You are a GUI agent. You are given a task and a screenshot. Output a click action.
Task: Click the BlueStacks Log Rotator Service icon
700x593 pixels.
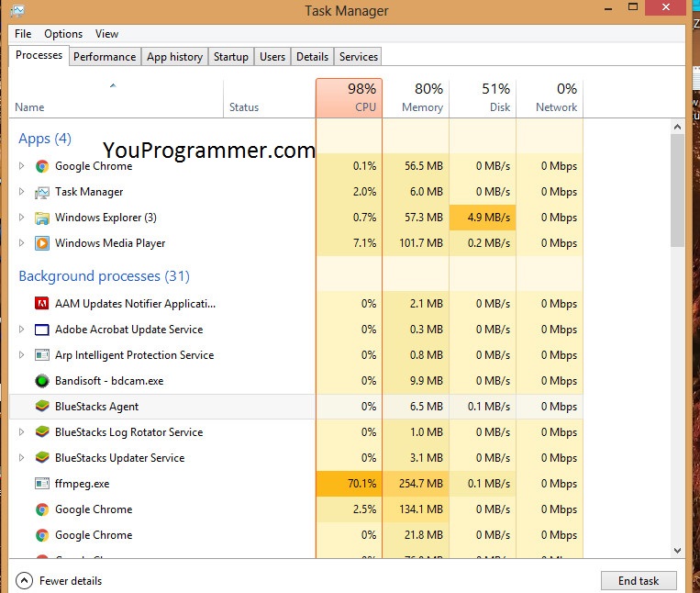42,432
